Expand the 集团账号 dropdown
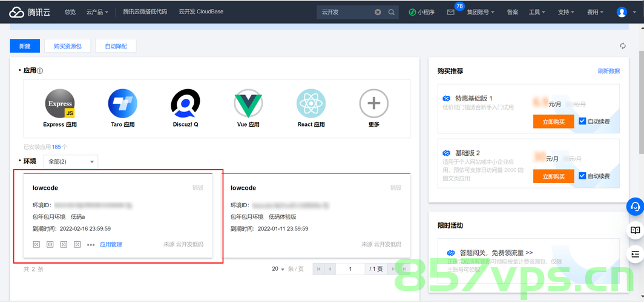The height and width of the screenshot is (303, 644). pyautogui.click(x=481, y=12)
